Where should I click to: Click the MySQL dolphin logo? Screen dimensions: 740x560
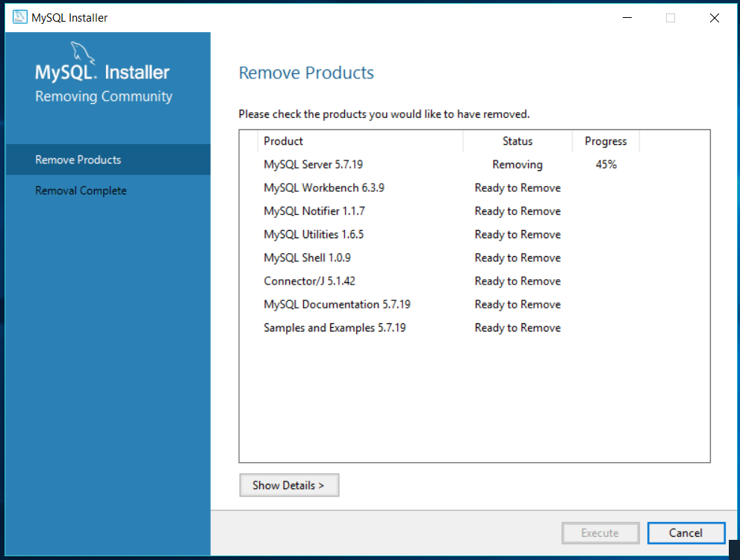click(83, 52)
